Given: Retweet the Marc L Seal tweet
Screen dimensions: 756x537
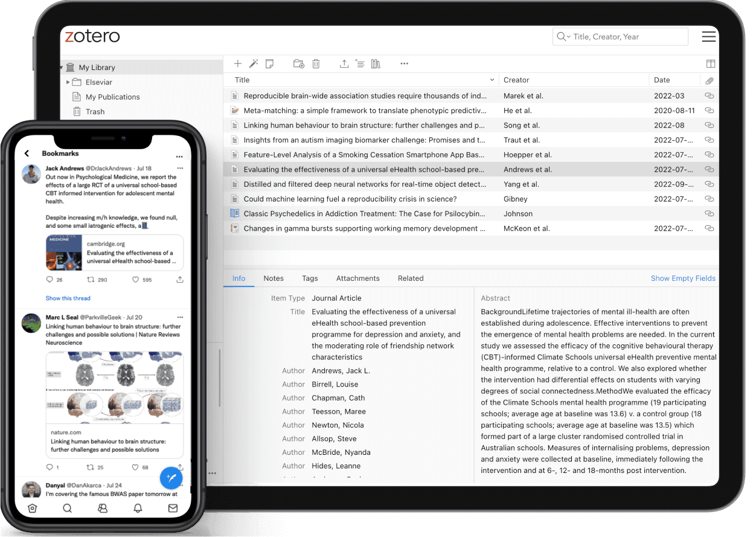Looking at the screenshot, I should click(x=91, y=468).
